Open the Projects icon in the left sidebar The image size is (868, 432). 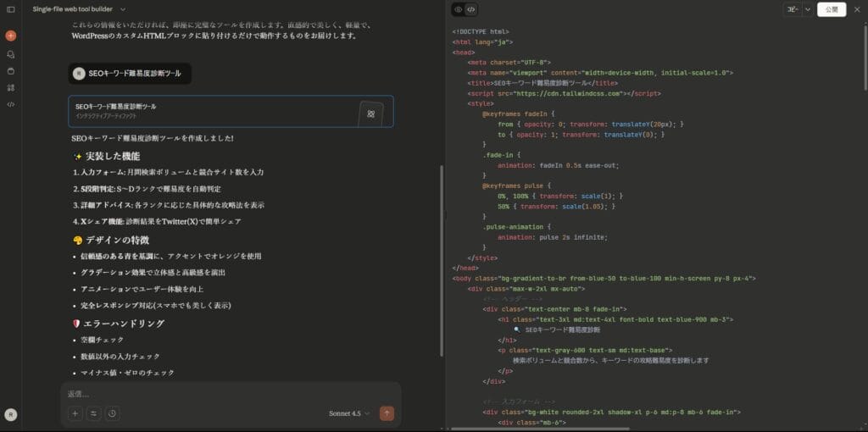coord(10,70)
